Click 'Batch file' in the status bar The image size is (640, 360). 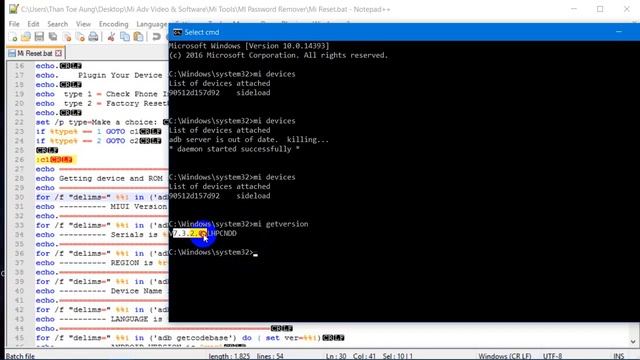click(x=20, y=356)
